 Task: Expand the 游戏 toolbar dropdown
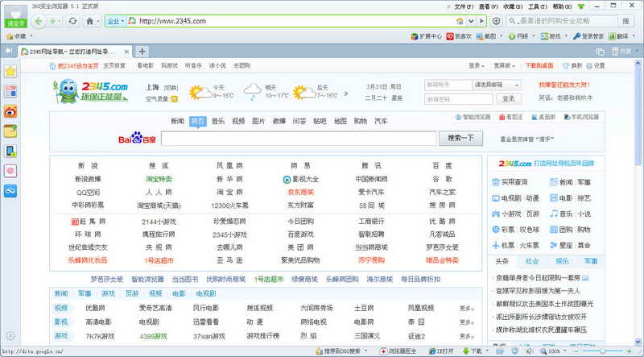(567, 36)
